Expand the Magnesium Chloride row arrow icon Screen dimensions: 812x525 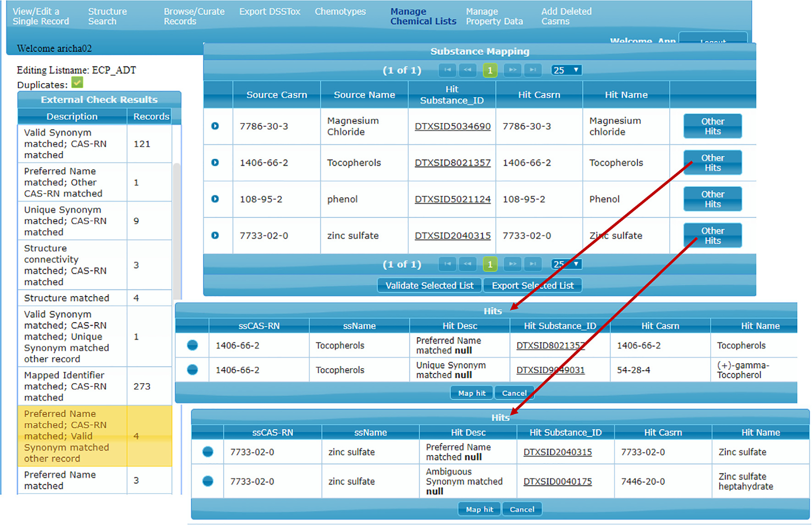[215, 126]
